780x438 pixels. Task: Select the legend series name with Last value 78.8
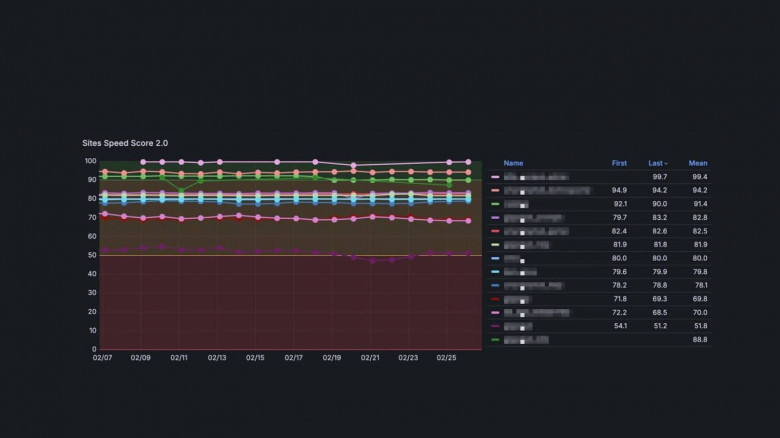point(532,285)
